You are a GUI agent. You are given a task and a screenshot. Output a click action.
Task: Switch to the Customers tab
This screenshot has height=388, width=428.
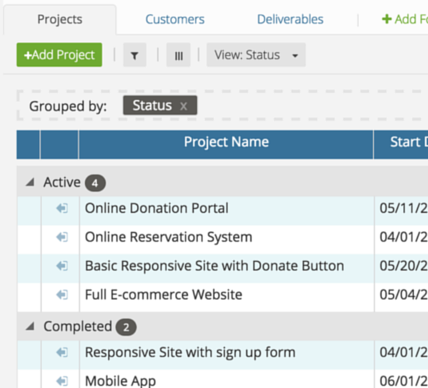[x=175, y=19]
